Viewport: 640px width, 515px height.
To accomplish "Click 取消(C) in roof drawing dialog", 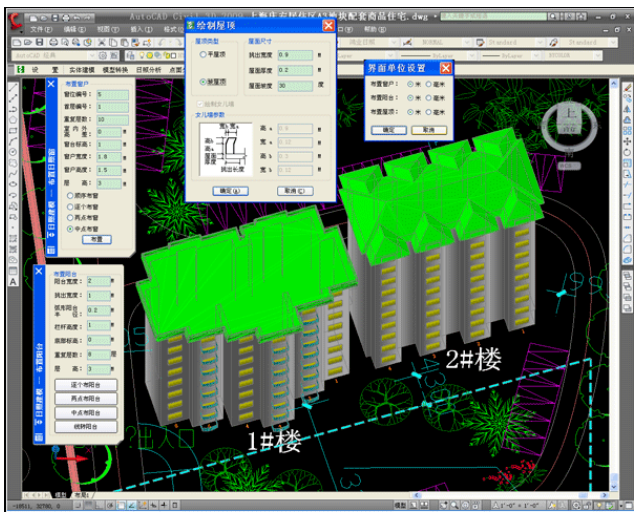I will 295,191.
